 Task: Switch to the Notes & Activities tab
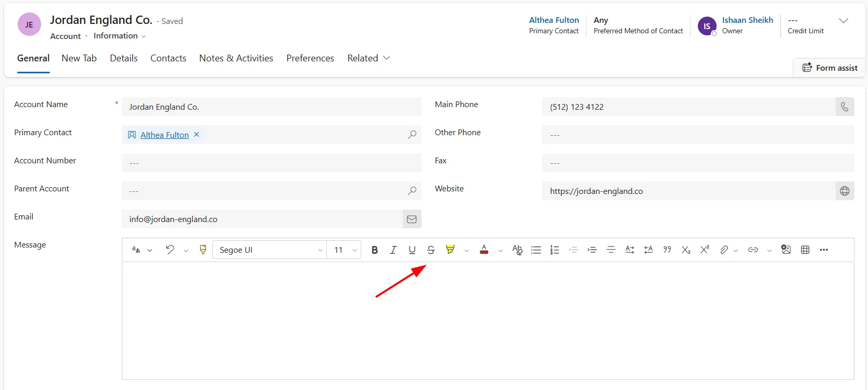pos(236,58)
